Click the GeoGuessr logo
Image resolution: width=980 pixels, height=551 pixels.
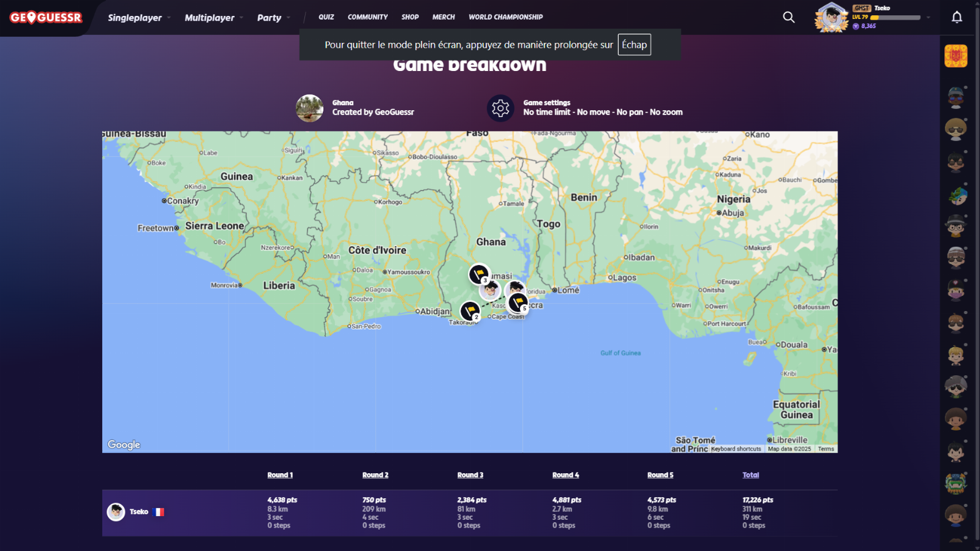pyautogui.click(x=46, y=18)
